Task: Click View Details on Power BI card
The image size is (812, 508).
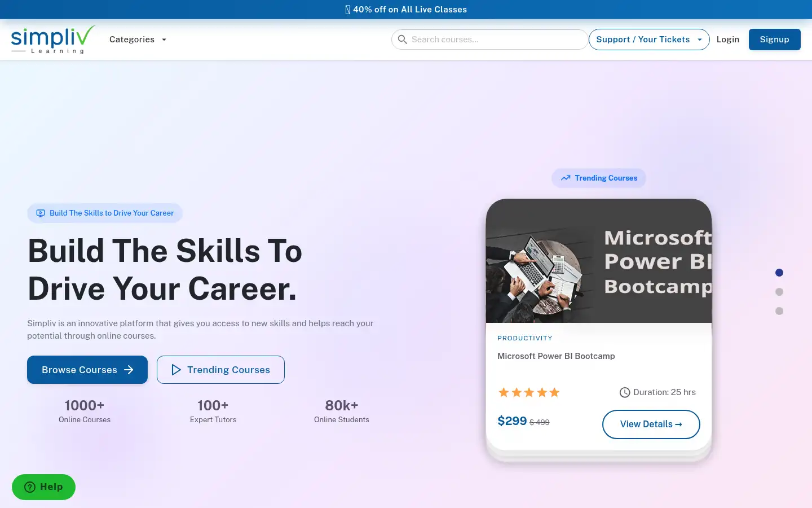Action: (651, 424)
